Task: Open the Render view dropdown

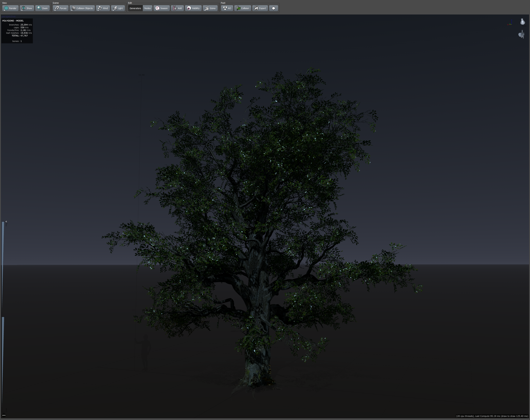Action: click(x=10, y=8)
